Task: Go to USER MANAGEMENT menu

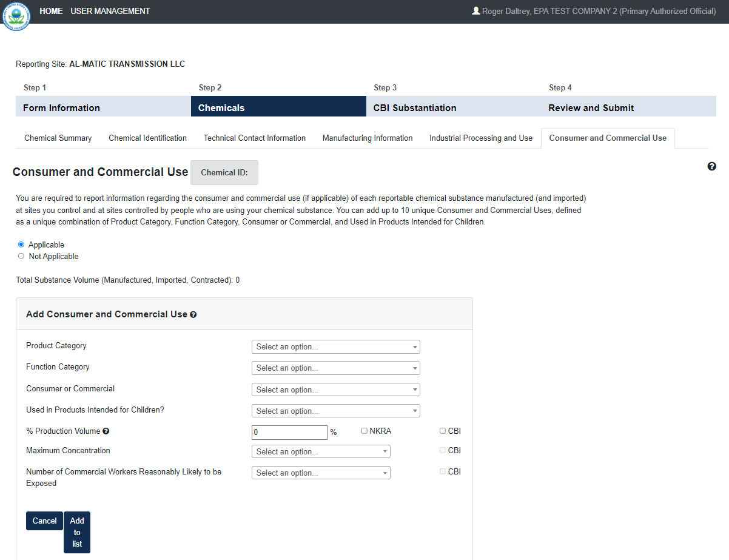Action: pyautogui.click(x=110, y=11)
